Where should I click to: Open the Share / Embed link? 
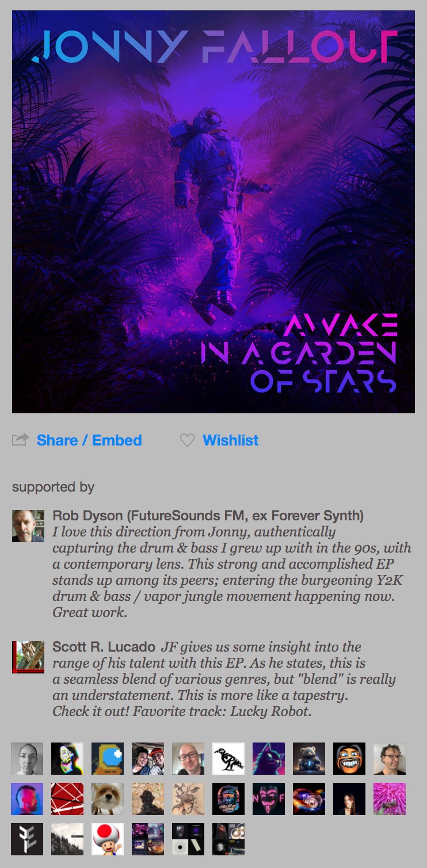point(89,440)
